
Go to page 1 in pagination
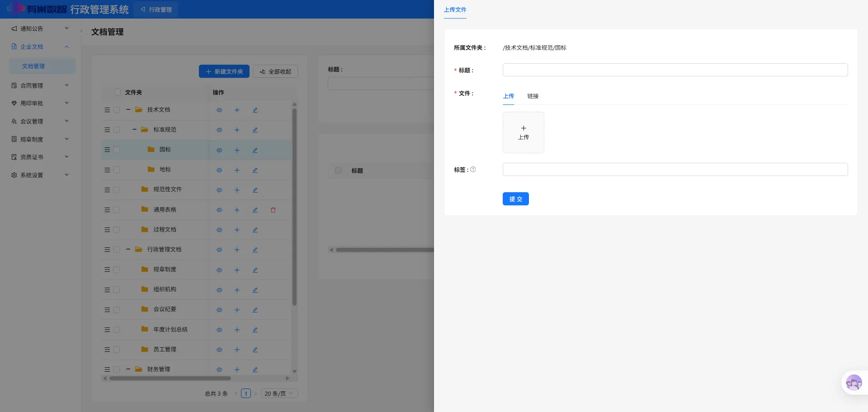[246, 393]
